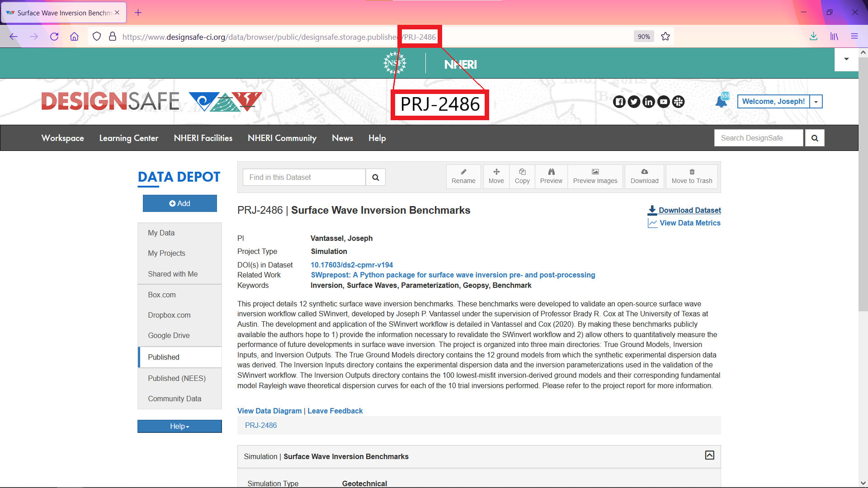Open the Help item in navigation bar
The width and height of the screenshot is (868, 488).
tap(377, 138)
